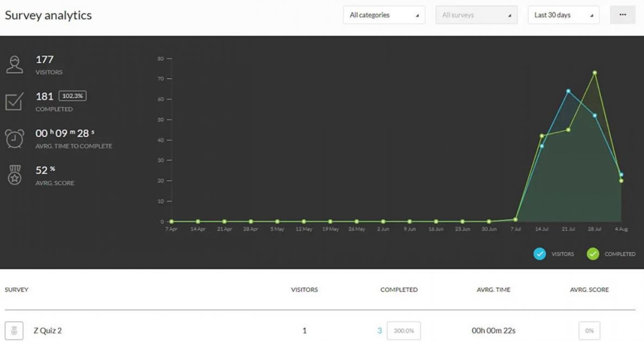
Task: Click the Z Quiz 2 quiz-type icon
Action: 14,331
